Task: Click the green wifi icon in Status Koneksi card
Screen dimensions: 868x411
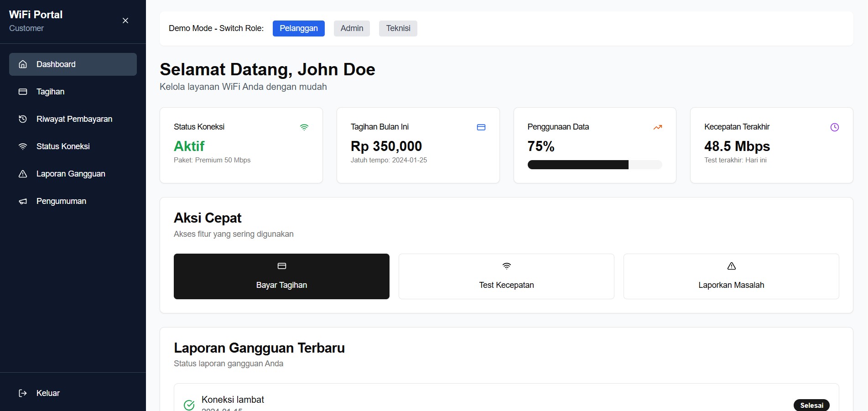Action: (x=304, y=127)
